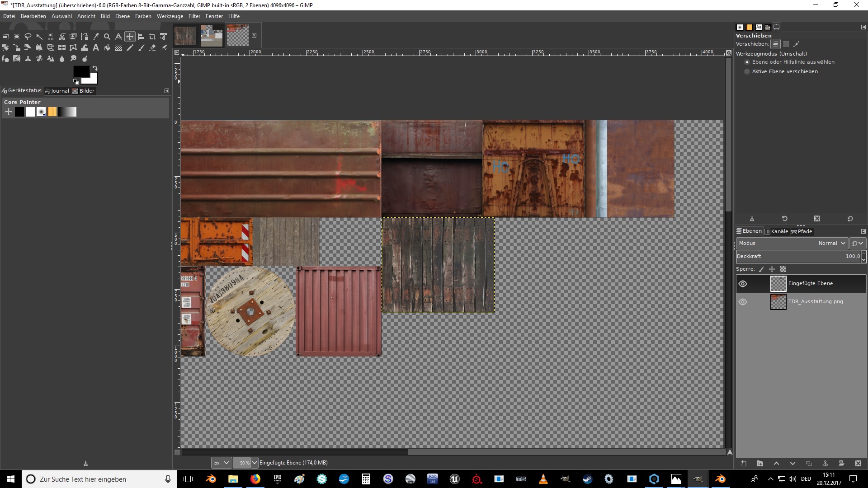Click the black foreground color swatch
Viewport: 868px width, 488px height.
[x=80, y=71]
